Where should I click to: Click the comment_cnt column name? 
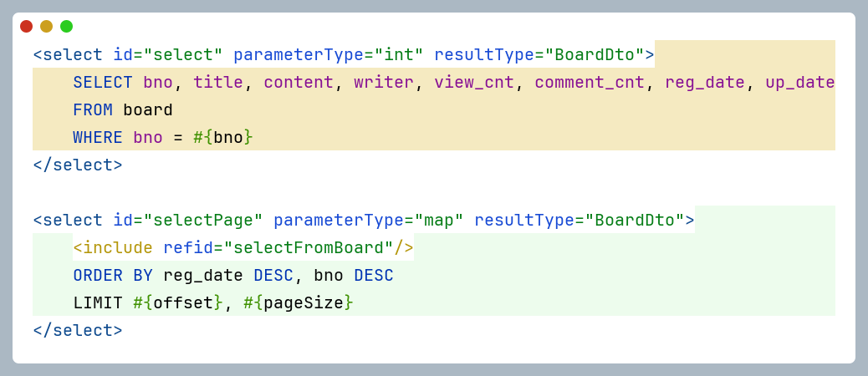[590, 83]
